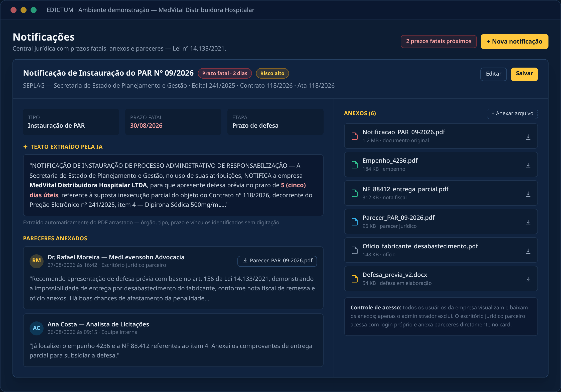
Task: Click the blue file icon of Parecer_PAR_09-2026.pdf
Action: coord(355,222)
